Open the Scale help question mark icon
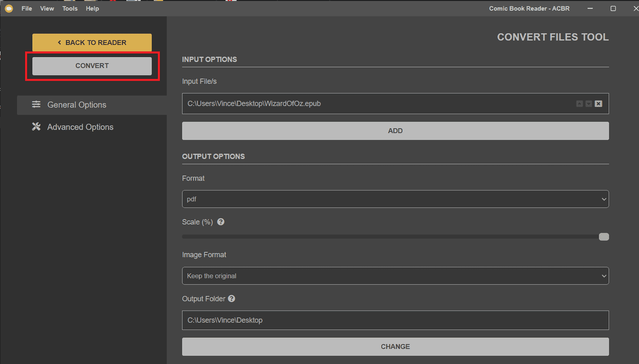This screenshot has width=639, height=364. 221,221
